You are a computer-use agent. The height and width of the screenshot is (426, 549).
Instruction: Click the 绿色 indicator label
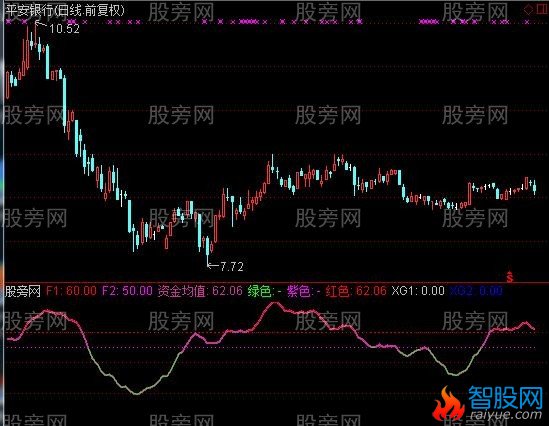point(264,291)
